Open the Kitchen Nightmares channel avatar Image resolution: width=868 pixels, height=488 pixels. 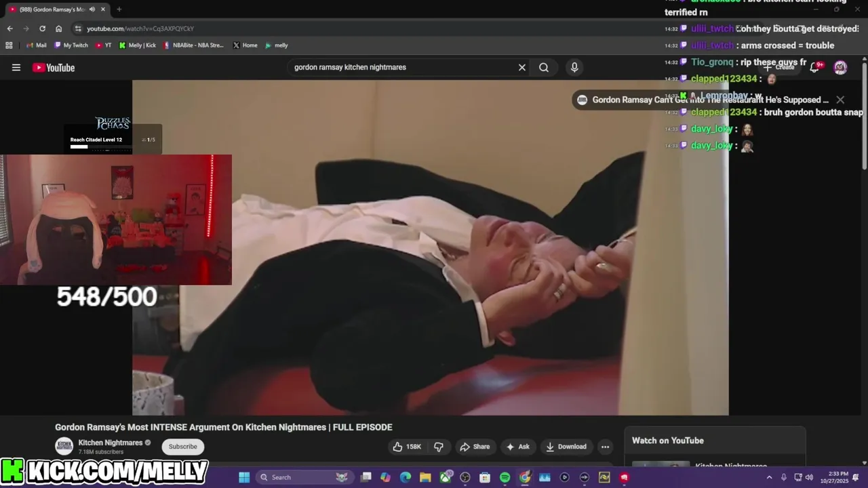pyautogui.click(x=64, y=446)
